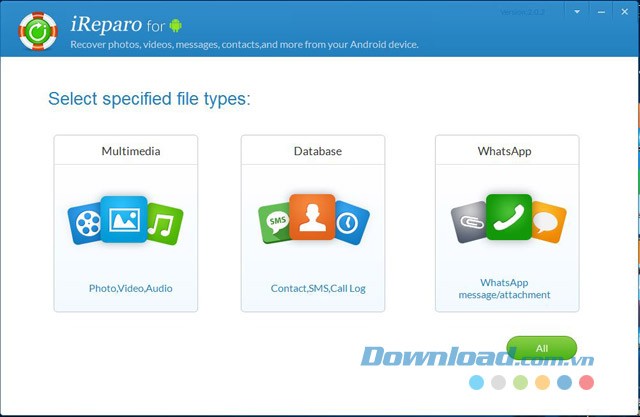This screenshot has width=640, height=417.
Task: Minimize the iReparo window
Action: 600,12
